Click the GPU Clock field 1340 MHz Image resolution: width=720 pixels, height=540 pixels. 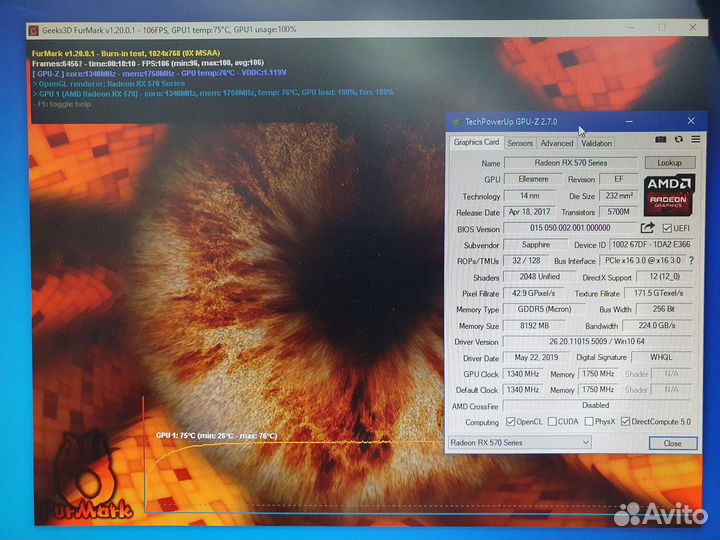[x=523, y=374]
